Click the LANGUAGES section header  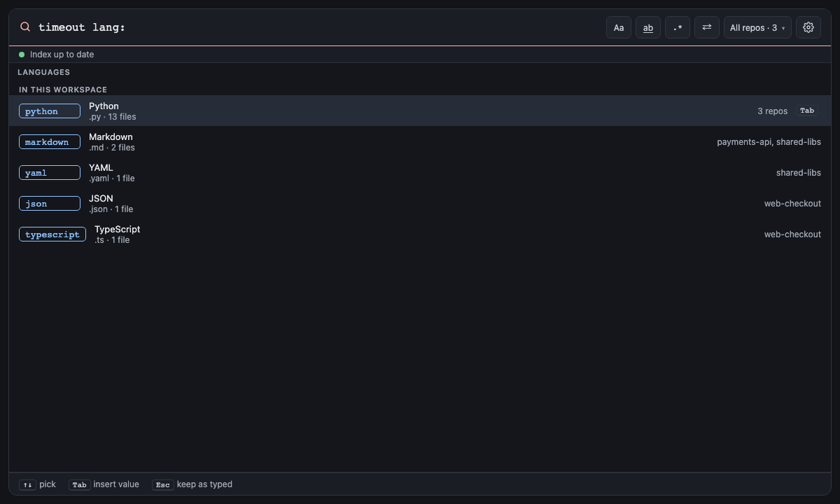[x=43, y=72]
